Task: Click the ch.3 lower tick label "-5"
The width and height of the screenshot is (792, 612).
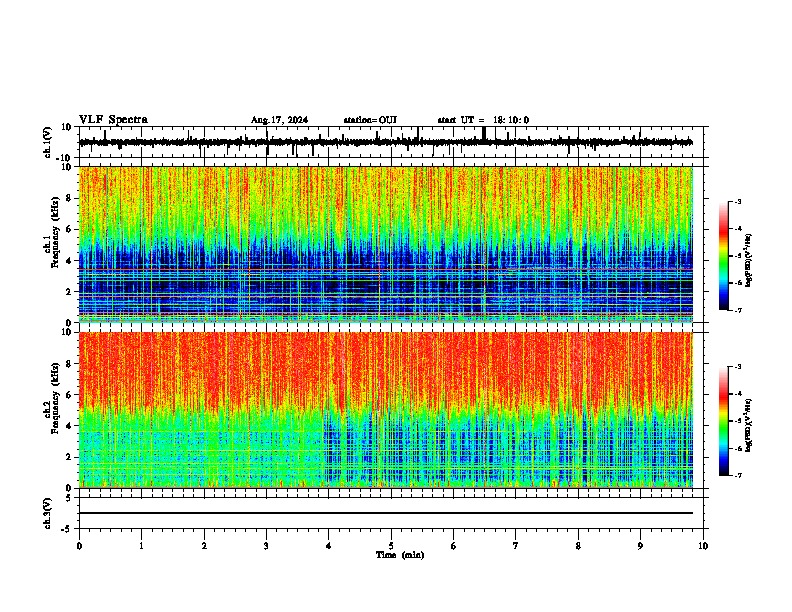Action: click(x=68, y=529)
